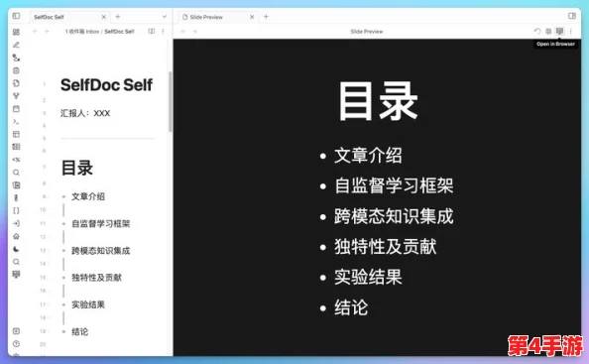Toggle the right sidebar panel icon
Image resolution: width=589 pixels, height=364 pixels.
click(572, 16)
